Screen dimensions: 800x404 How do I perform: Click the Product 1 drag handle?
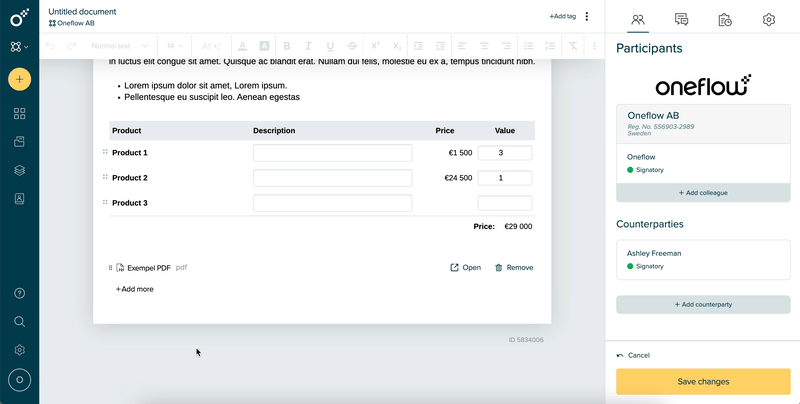click(x=105, y=152)
